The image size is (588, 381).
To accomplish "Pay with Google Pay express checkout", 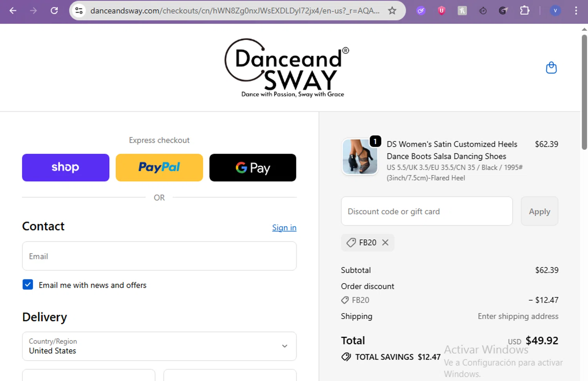I will point(253,168).
